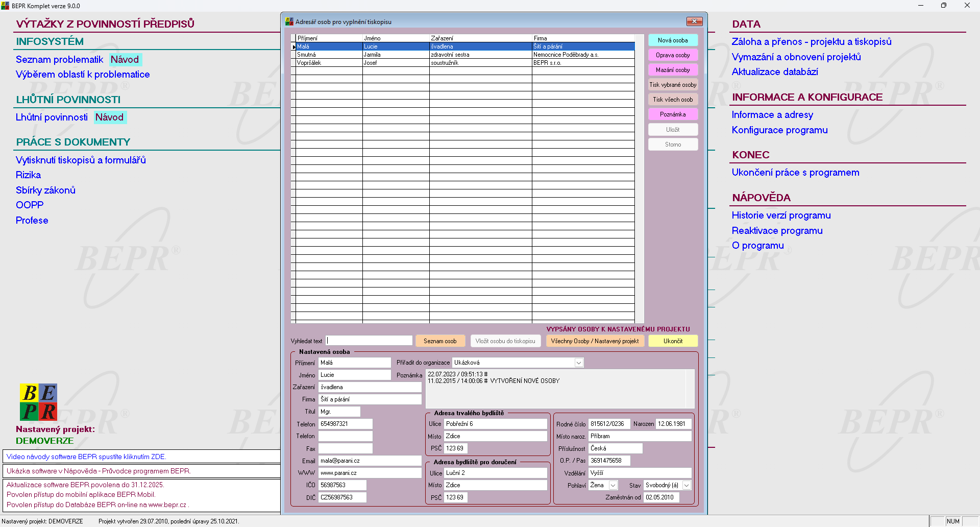Click the BEPR logo image
The height and width of the screenshot is (527, 980).
(x=38, y=402)
